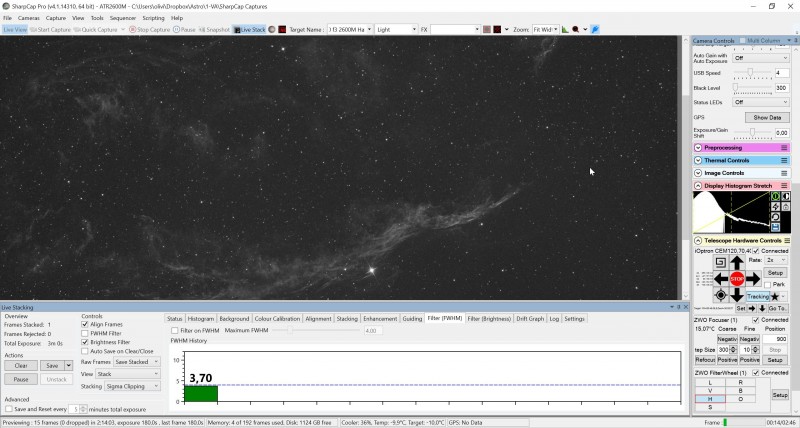This screenshot has width=800, height=428.
Task: Open the Capture menu
Action: (x=56, y=18)
